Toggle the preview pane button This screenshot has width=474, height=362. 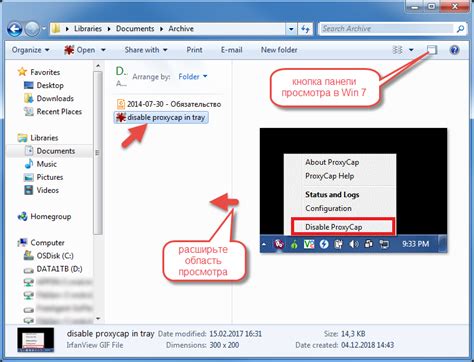[x=432, y=50]
